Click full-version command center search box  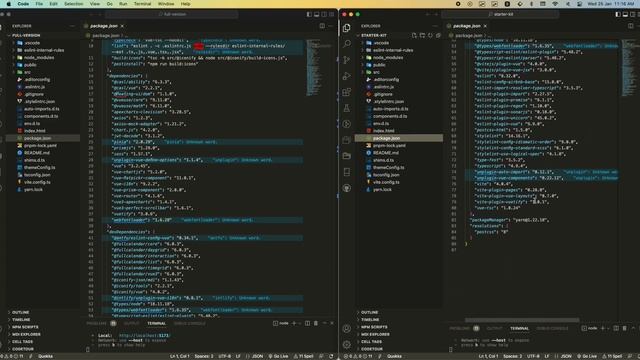click(x=172, y=14)
